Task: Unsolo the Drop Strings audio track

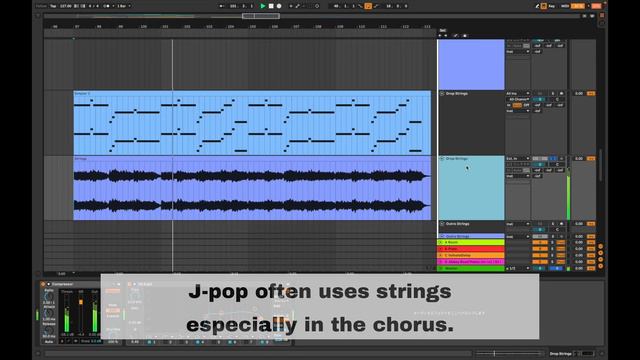Action: pyautogui.click(x=553, y=158)
